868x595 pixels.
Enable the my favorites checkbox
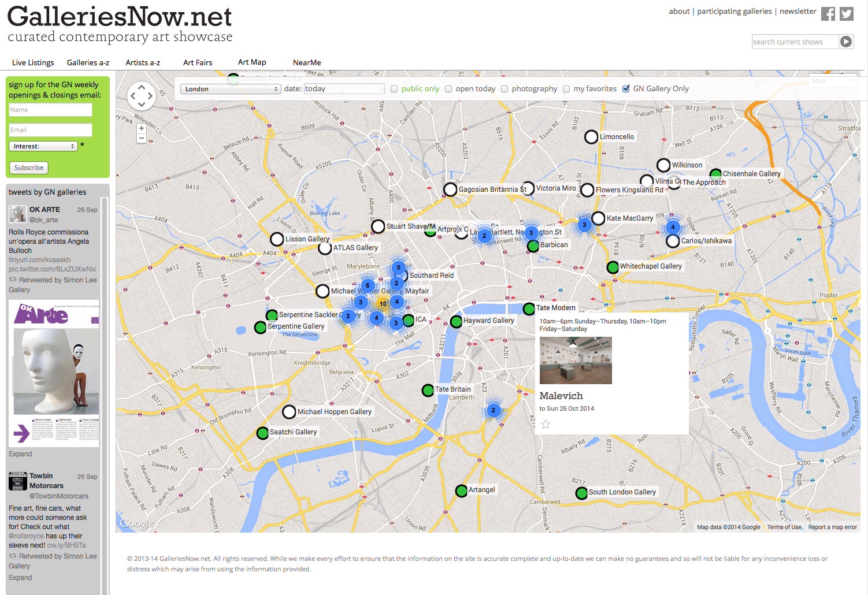point(566,89)
